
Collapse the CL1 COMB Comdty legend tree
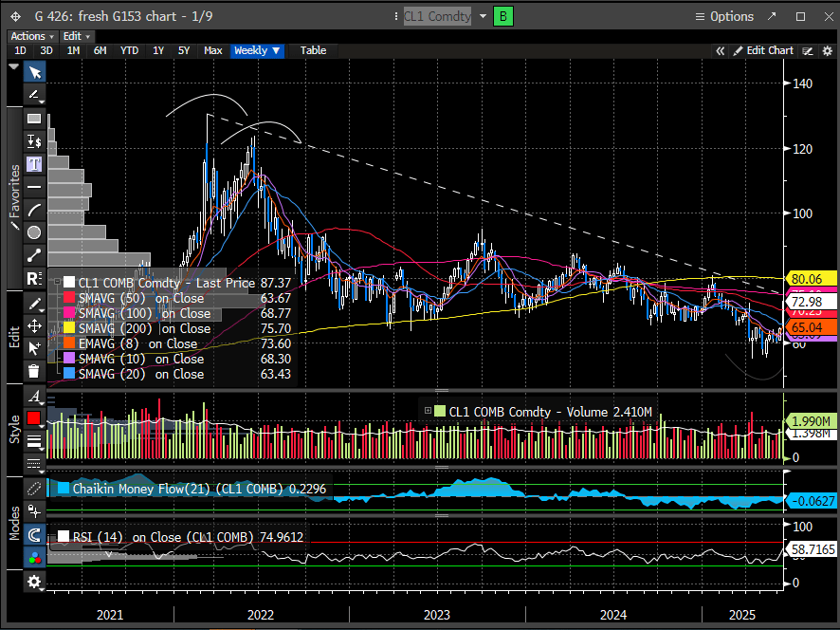click(x=59, y=283)
